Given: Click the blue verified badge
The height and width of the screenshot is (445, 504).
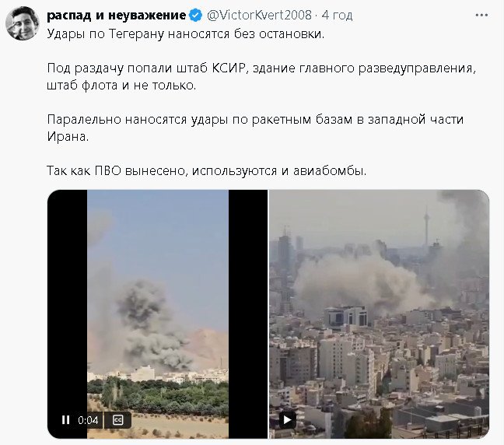Looking at the screenshot, I should tap(195, 15).
